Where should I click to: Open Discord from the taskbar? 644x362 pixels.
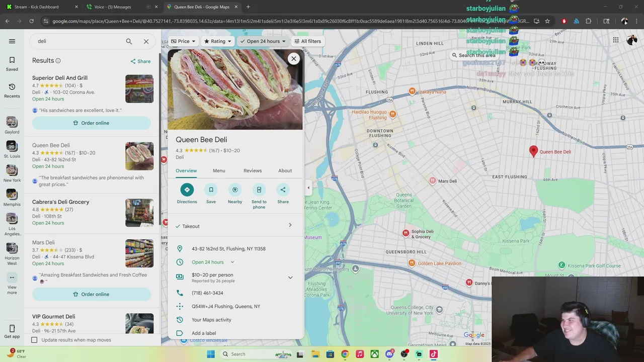[x=389, y=354]
